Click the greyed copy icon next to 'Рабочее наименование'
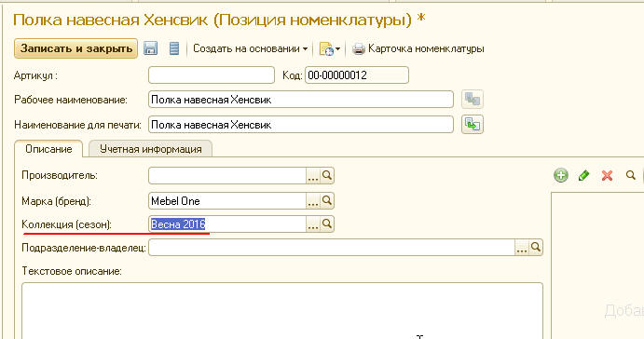Image resolution: width=644 pixels, height=339 pixels. coord(473,100)
